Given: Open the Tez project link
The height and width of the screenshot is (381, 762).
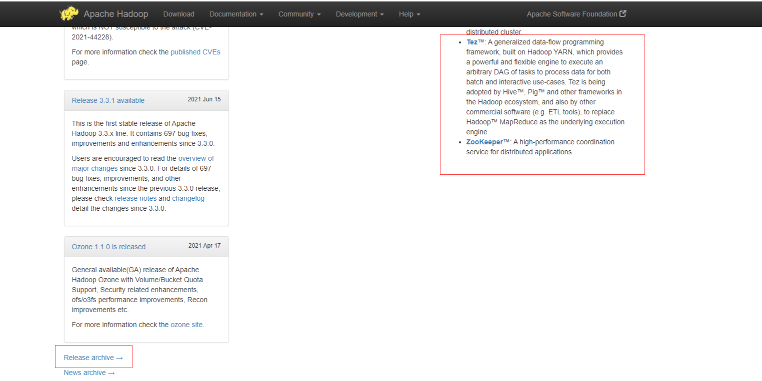Looking at the screenshot, I should pos(475,42).
